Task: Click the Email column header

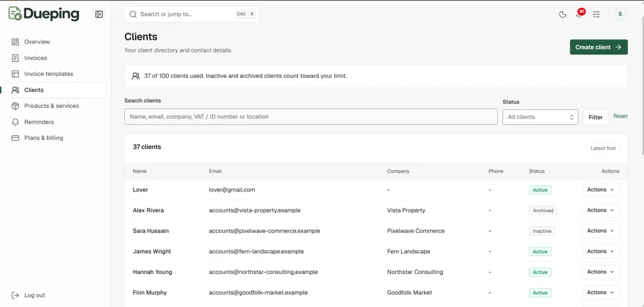Action: tap(215, 171)
